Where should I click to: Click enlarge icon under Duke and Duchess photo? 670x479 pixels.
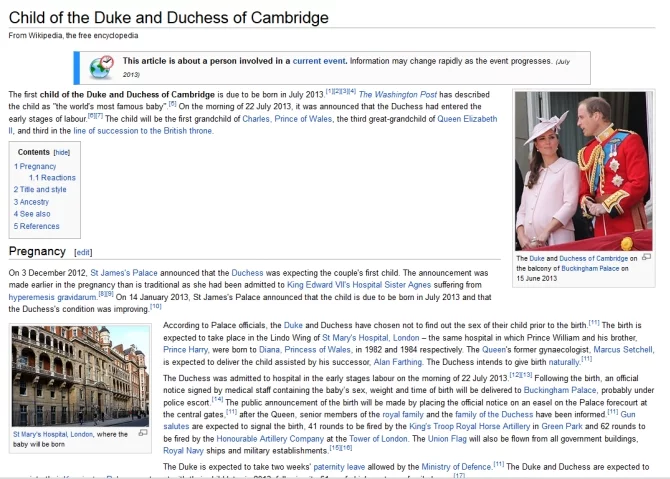point(645,257)
